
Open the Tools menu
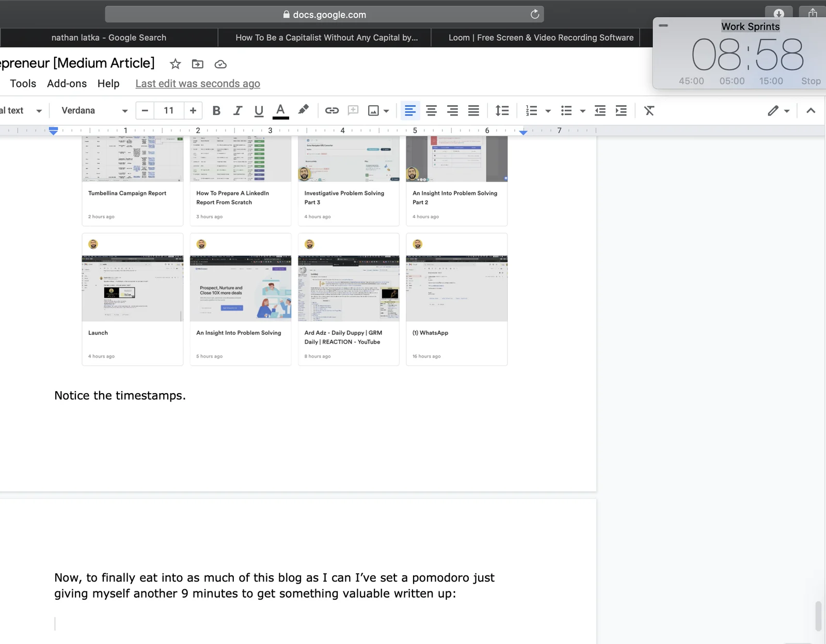pos(23,84)
